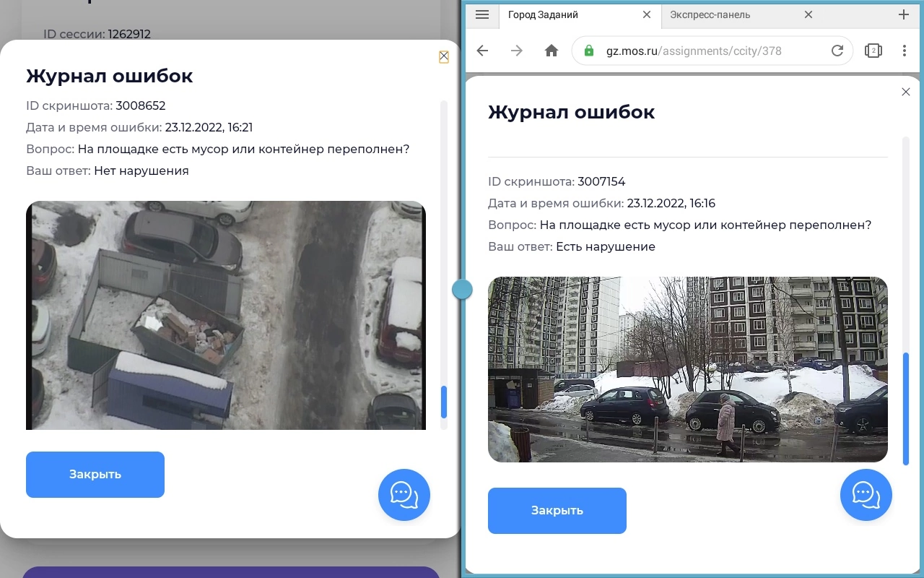Image resolution: width=924 pixels, height=578 pixels.
Task: Click the blue split-screen divider handle
Action: (462, 289)
